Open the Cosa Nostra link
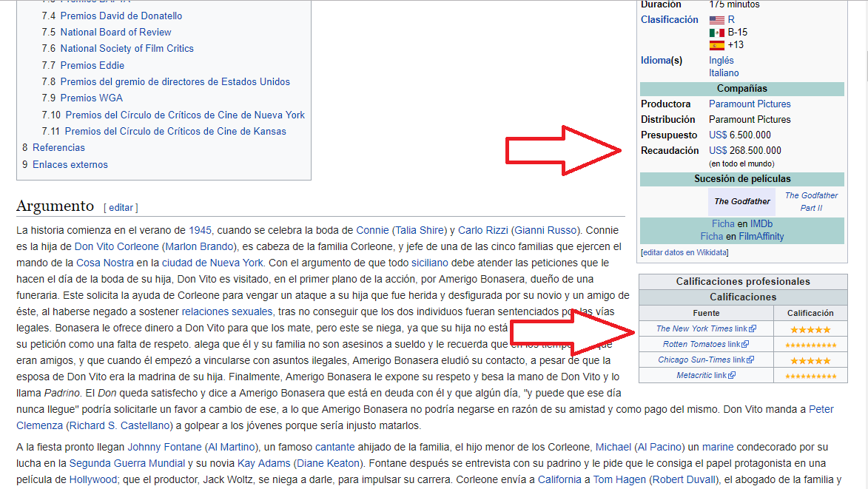Screen dimensions: 868x489 104,263
